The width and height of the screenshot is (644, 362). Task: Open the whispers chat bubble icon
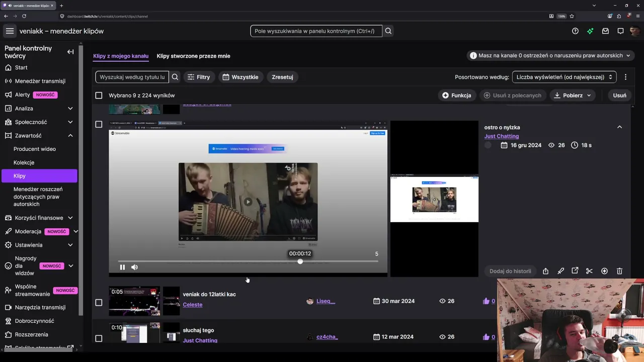[x=620, y=31]
